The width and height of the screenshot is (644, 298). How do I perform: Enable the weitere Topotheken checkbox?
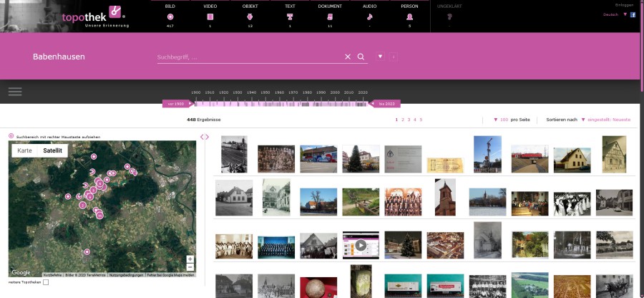click(x=46, y=282)
